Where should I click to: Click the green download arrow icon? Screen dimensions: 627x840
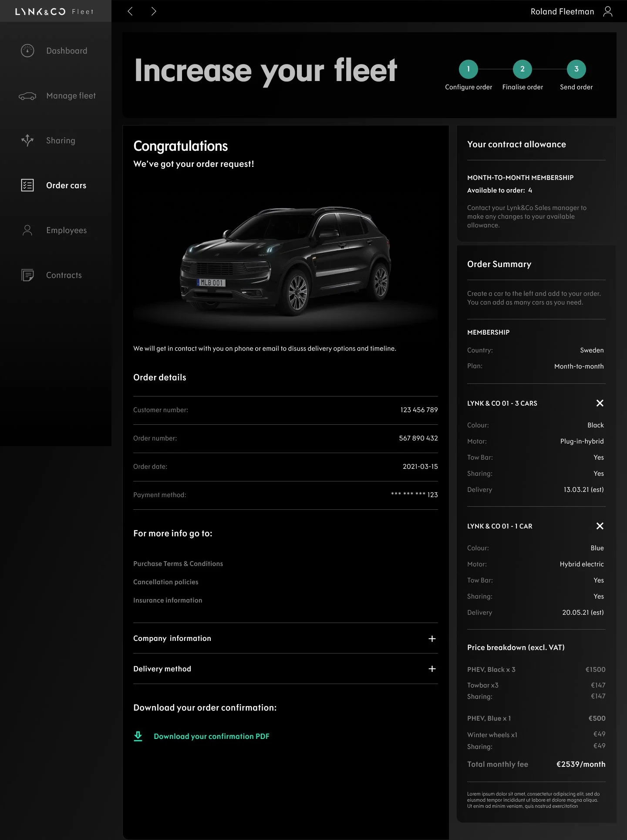(x=138, y=736)
